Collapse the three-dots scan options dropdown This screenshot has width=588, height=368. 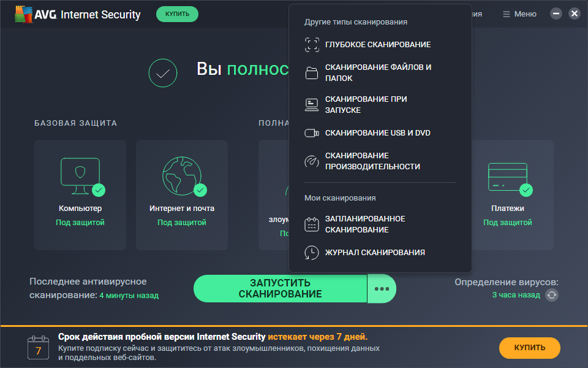pos(382,289)
